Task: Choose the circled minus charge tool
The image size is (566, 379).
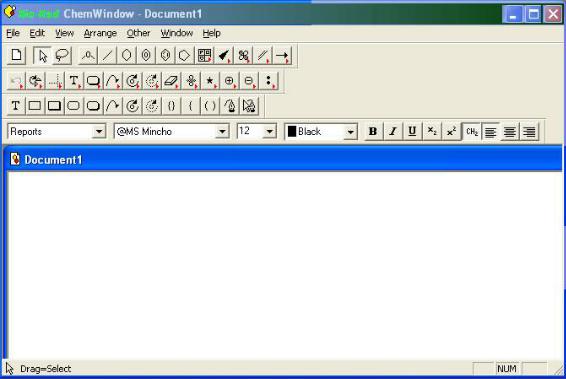Action: [249, 81]
